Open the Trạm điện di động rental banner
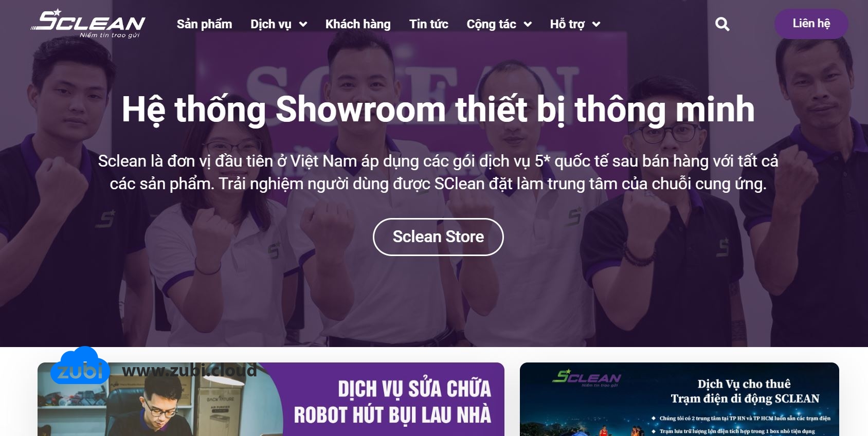This screenshot has width=868, height=436. click(679, 399)
